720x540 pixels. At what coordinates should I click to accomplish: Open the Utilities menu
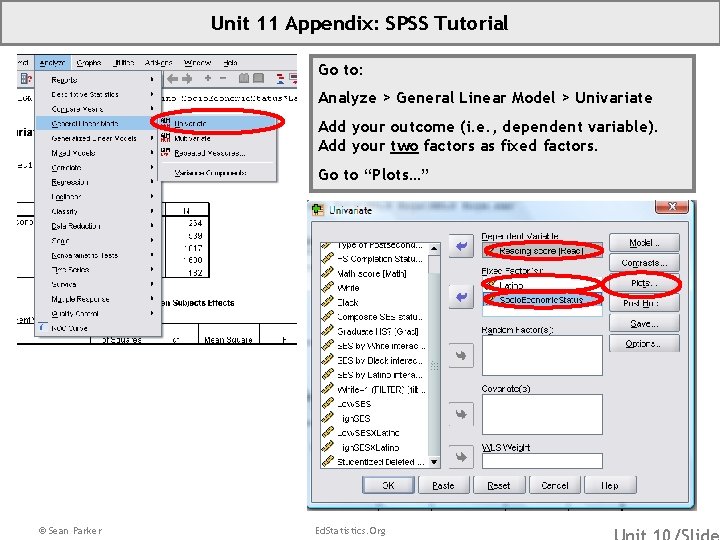pyautogui.click(x=123, y=62)
